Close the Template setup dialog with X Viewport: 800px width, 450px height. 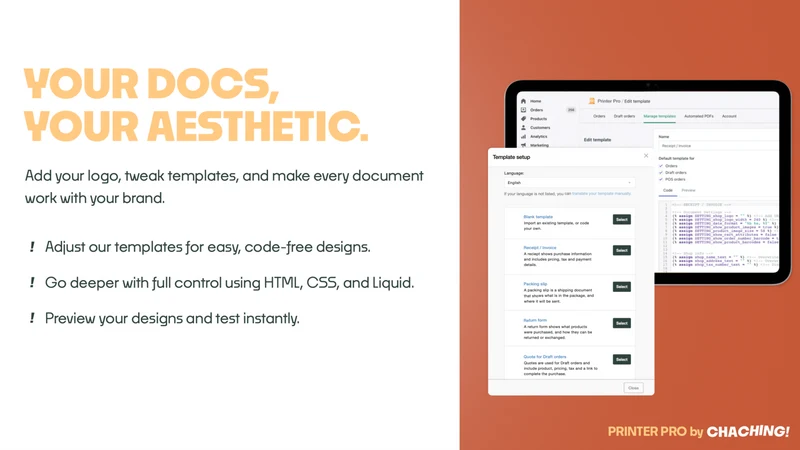[x=646, y=156]
